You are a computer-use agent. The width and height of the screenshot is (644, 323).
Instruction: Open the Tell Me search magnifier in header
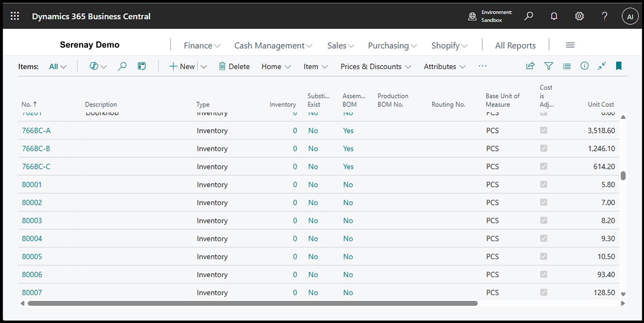529,16
